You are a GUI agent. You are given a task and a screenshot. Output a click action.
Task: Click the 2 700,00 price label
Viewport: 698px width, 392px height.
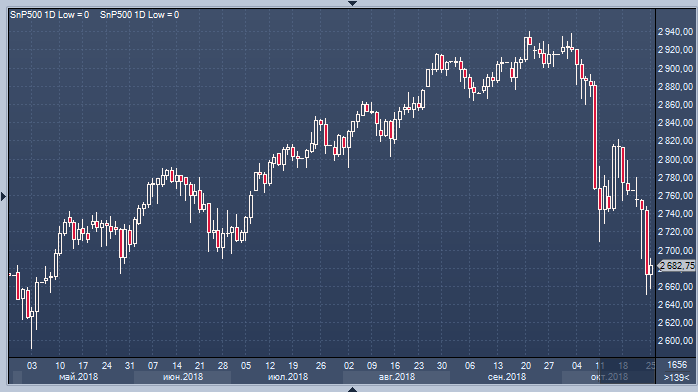coord(675,250)
